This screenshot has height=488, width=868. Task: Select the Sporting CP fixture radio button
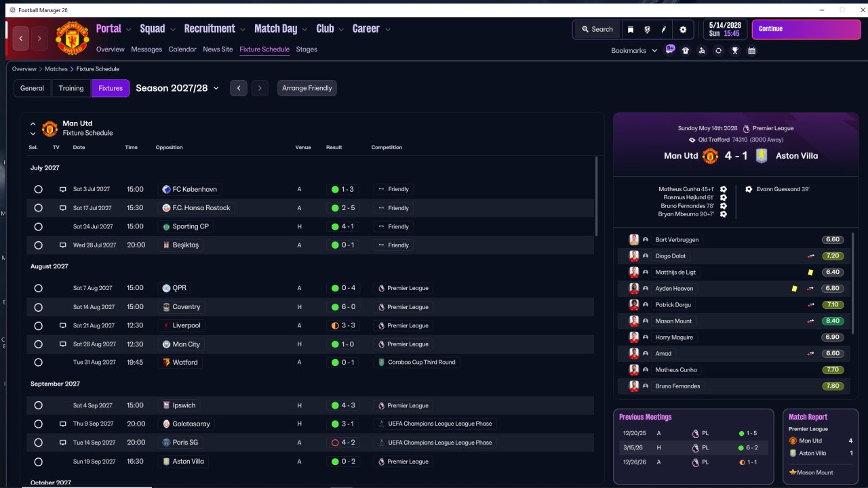(x=38, y=227)
